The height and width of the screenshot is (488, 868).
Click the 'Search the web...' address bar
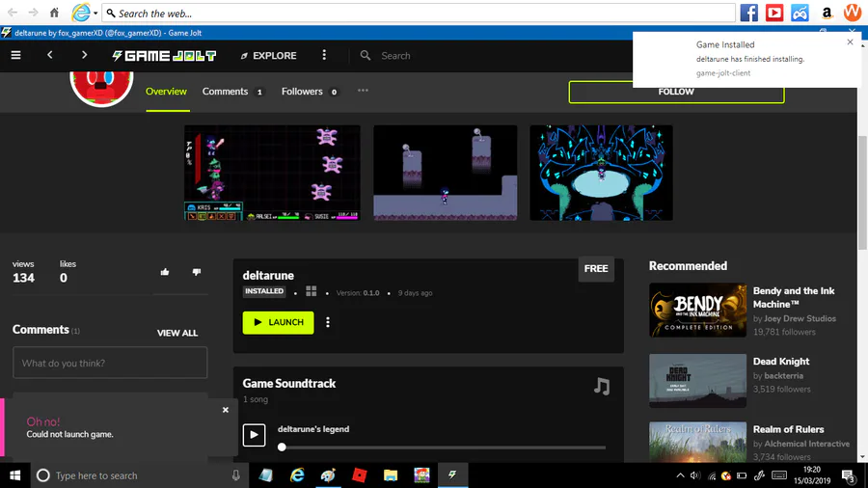(x=419, y=13)
